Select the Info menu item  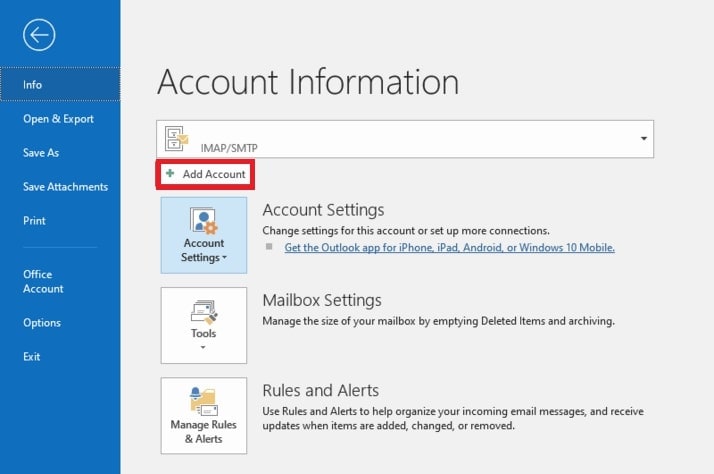(34, 85)
